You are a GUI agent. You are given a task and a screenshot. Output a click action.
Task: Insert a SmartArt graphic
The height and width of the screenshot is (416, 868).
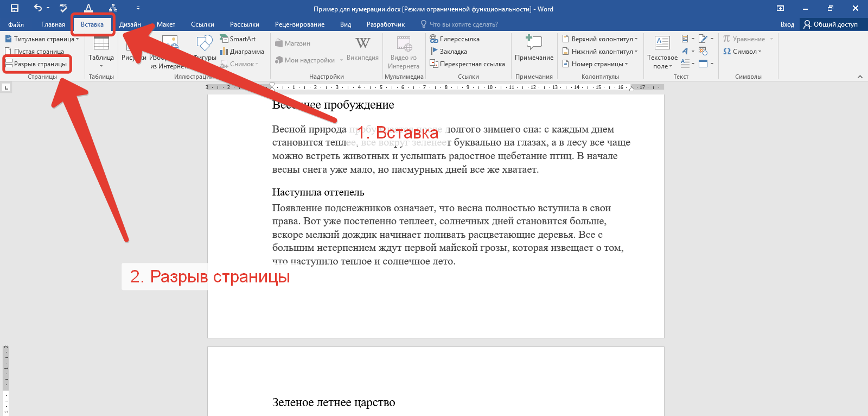[x=238, y=39]
